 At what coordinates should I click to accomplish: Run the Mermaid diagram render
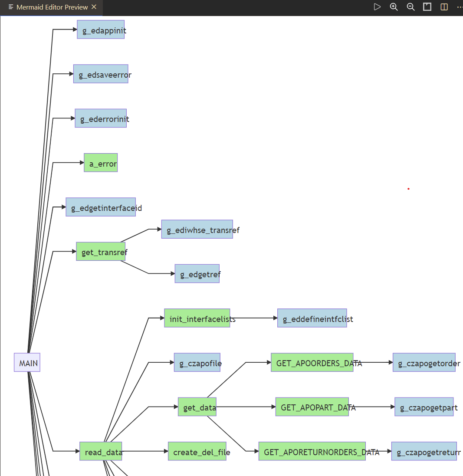pyautogui.click(x=377, y=7)
